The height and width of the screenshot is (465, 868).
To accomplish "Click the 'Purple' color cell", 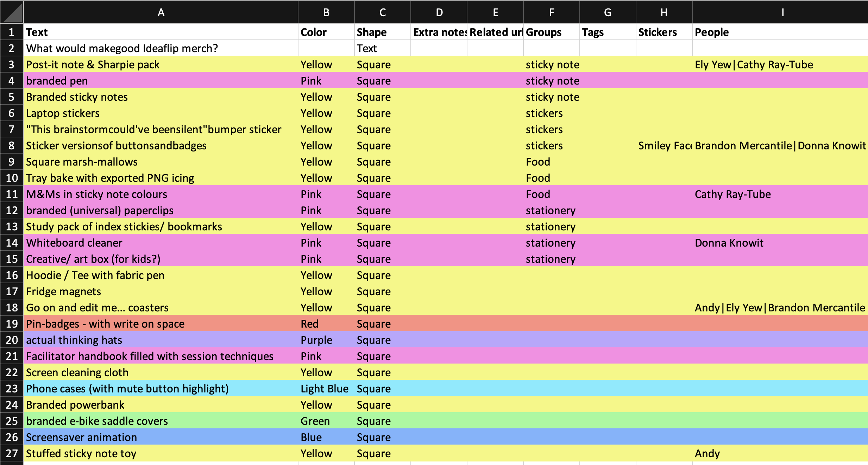I will 326,340.
